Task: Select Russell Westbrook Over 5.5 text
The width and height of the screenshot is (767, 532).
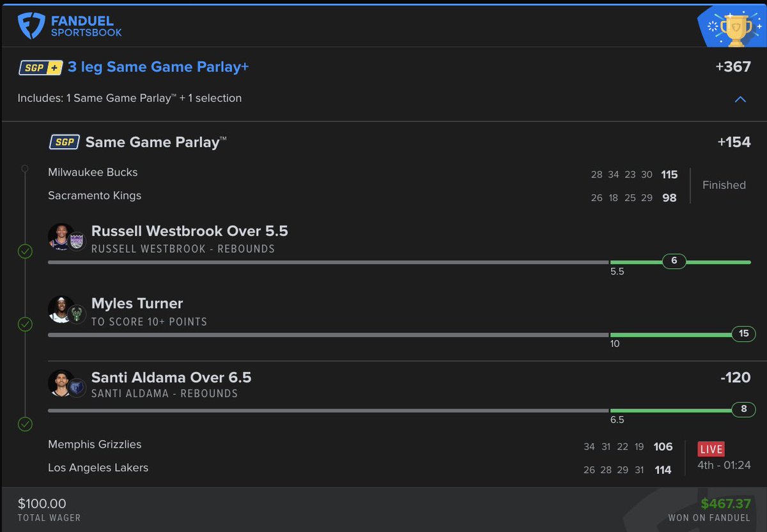Action: (190, 231)
